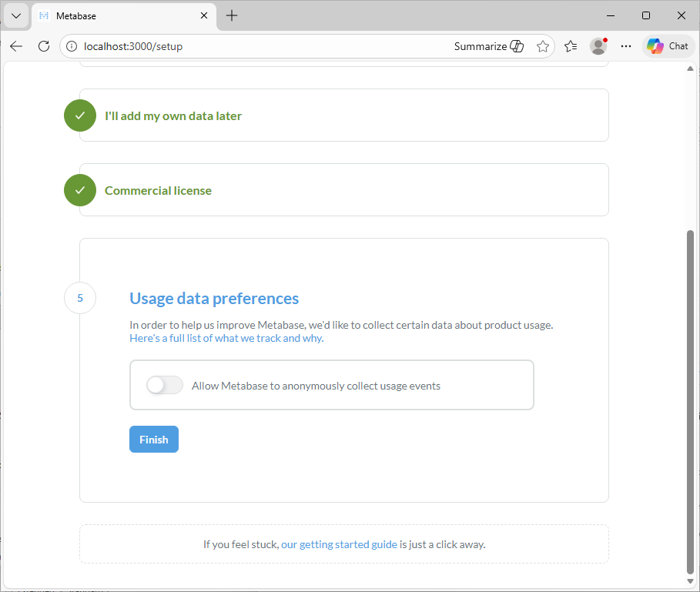The image size is (700, 592).
Task: Select the Metabase browser tab
Action: point(124,16)
